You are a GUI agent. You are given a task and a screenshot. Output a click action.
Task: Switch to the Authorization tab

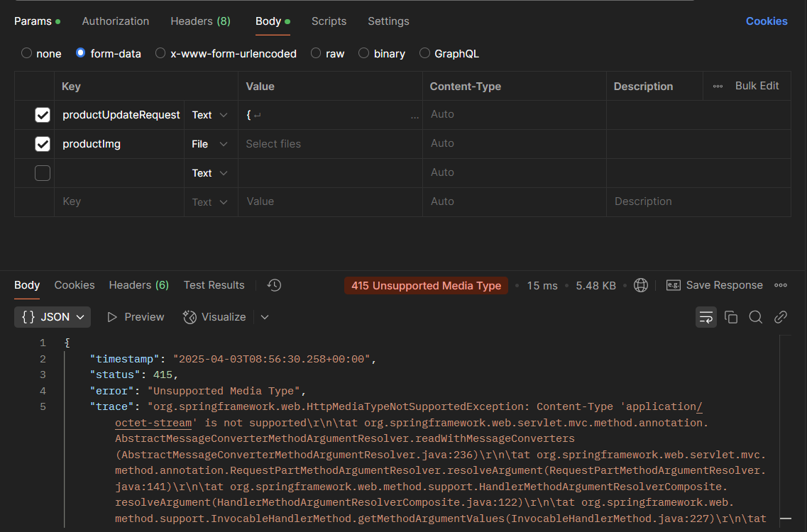point(115,21)
